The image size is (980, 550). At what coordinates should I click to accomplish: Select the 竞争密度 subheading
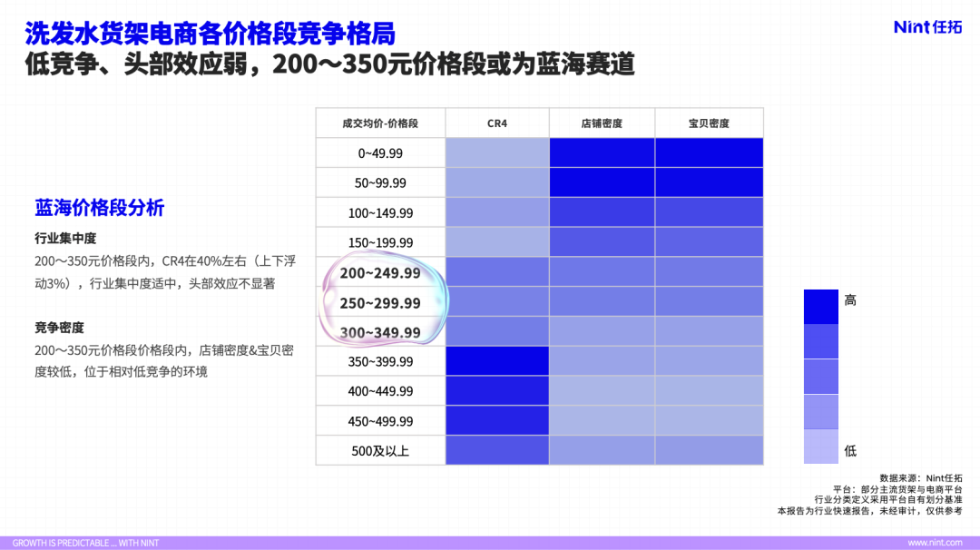(x=59, y=328)
